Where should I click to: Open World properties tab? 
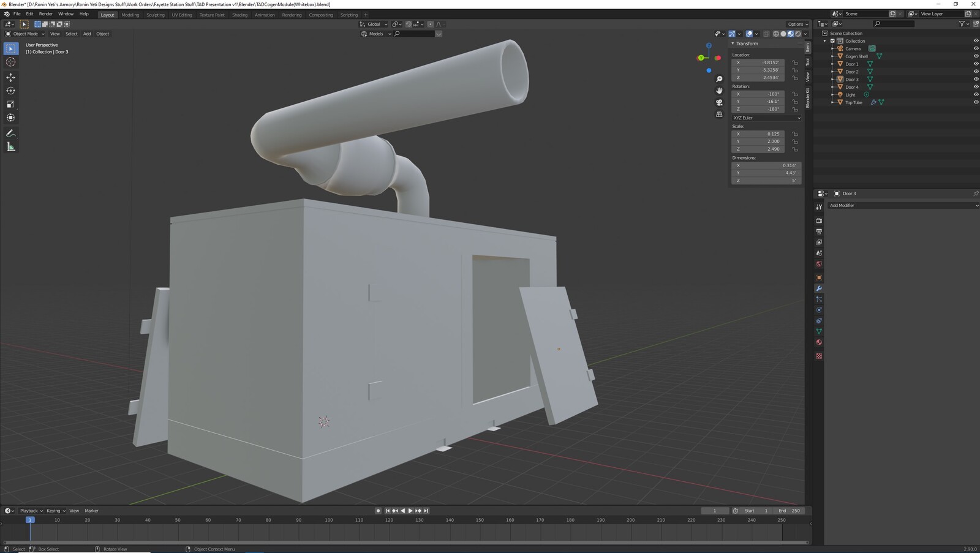(x=819, y=264)
